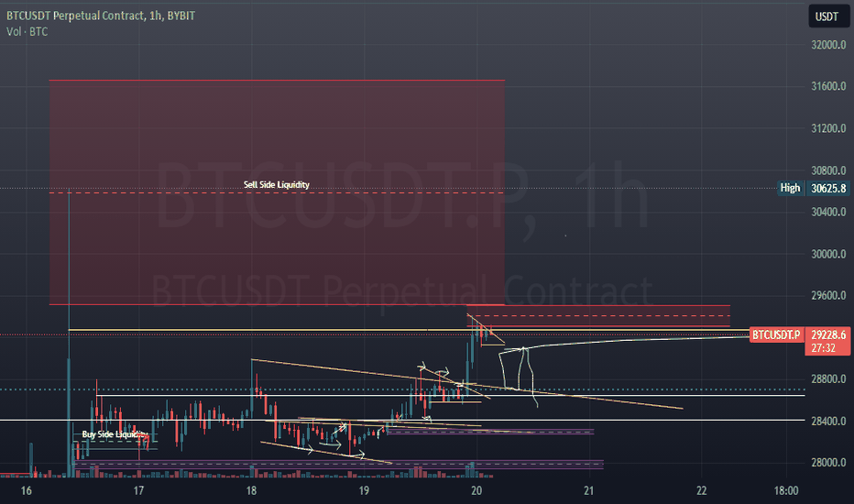Image resolution: width=854 pixels, height=504 pixels.
Task: Click the Buy Side Liquidity label
Action: [x=115, y=434]
